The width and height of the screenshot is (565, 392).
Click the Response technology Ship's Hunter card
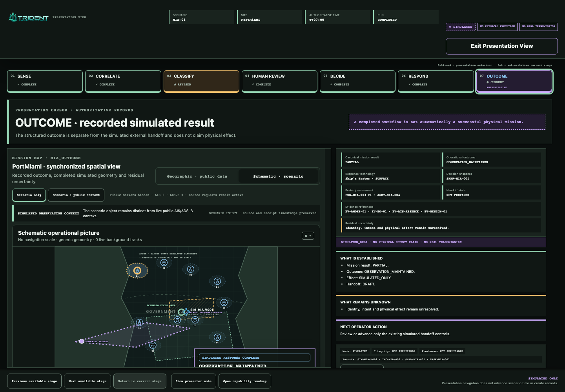pos(391,176)
